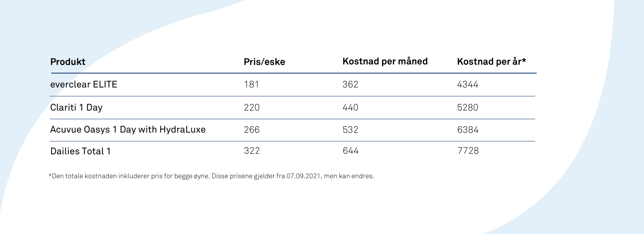Click the Kostnad per år* header
Screen dimensions: 644x234
click(491, 61)
